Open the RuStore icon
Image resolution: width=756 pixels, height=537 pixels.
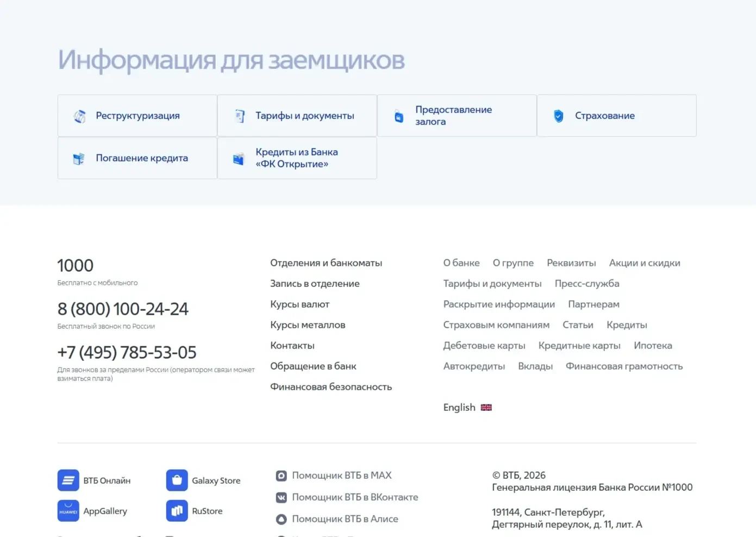pyautogui.click(x=177, y=511)
